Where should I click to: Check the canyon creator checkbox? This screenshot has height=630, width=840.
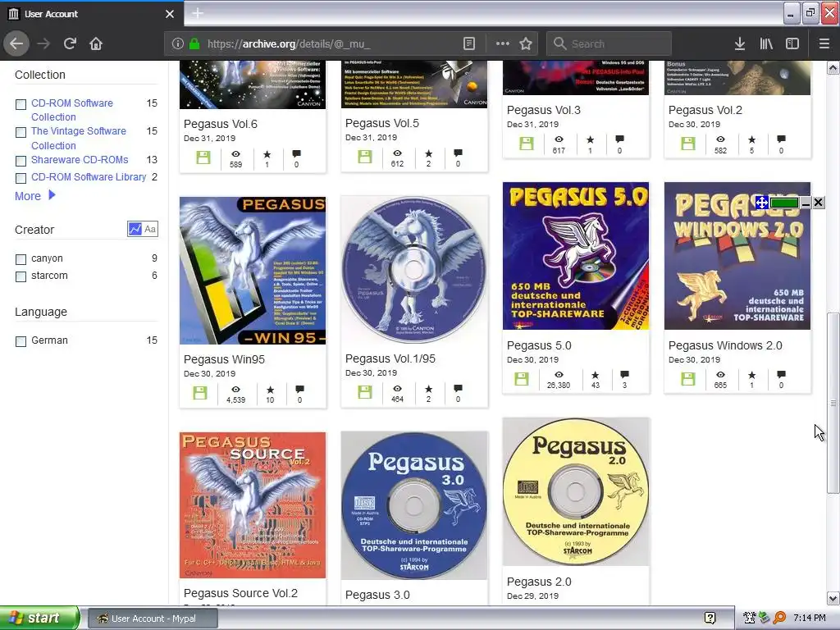[x=21, y=259]
